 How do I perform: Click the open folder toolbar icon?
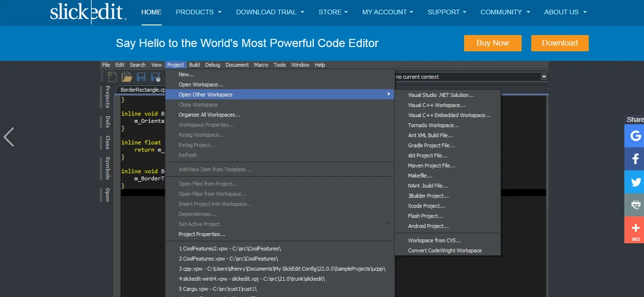(x=127, y=77)
